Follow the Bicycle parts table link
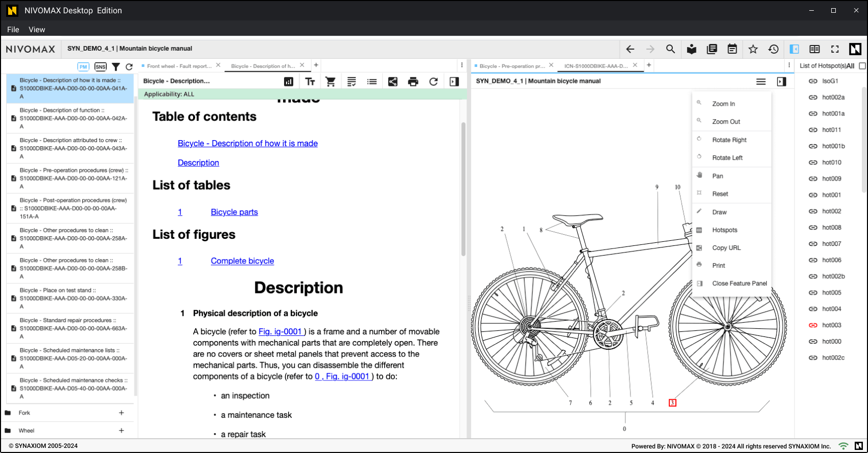Viewport: 868px width, 453px height. coord(234,212)
